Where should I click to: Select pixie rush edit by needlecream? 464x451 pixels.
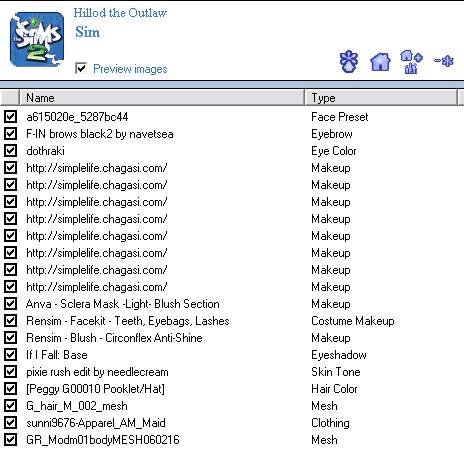click(x=97, y=372)
